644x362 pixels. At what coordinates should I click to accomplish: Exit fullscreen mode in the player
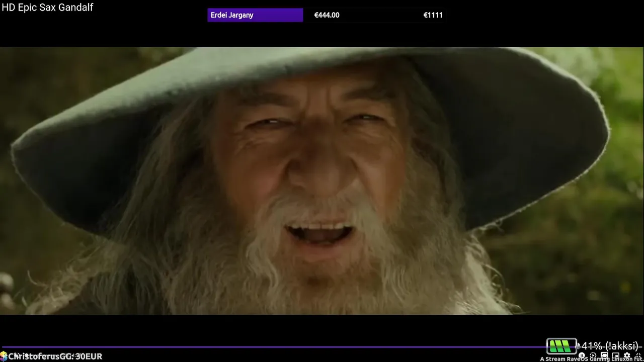[x=638, y=356]
